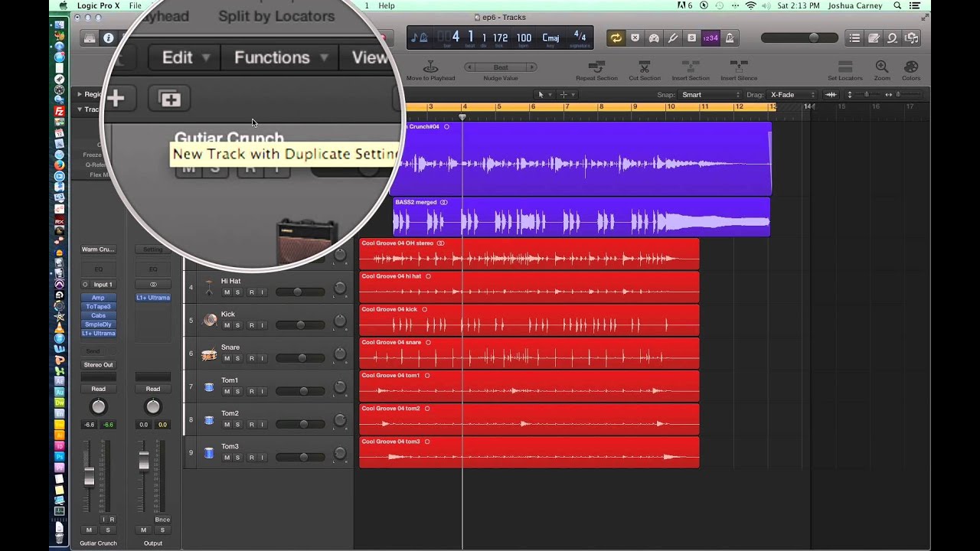Open the Note Pads panel

coord(874,37)
